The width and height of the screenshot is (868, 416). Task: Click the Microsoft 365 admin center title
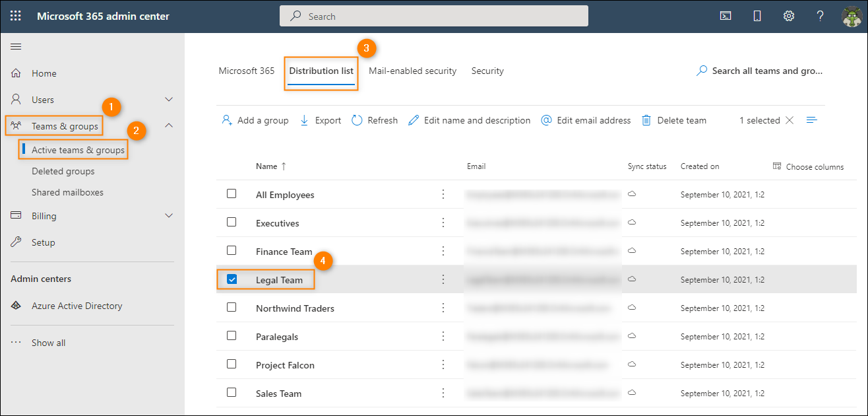click(x=103, y=16)
